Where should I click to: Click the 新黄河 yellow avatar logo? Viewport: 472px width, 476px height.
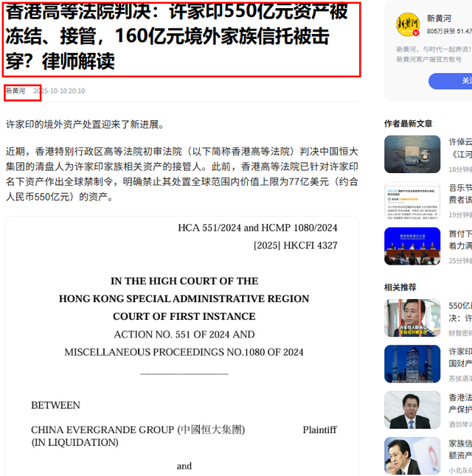408,24
